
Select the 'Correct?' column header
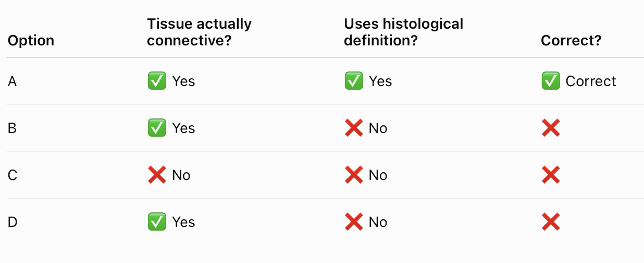click(x=571, y=40)
